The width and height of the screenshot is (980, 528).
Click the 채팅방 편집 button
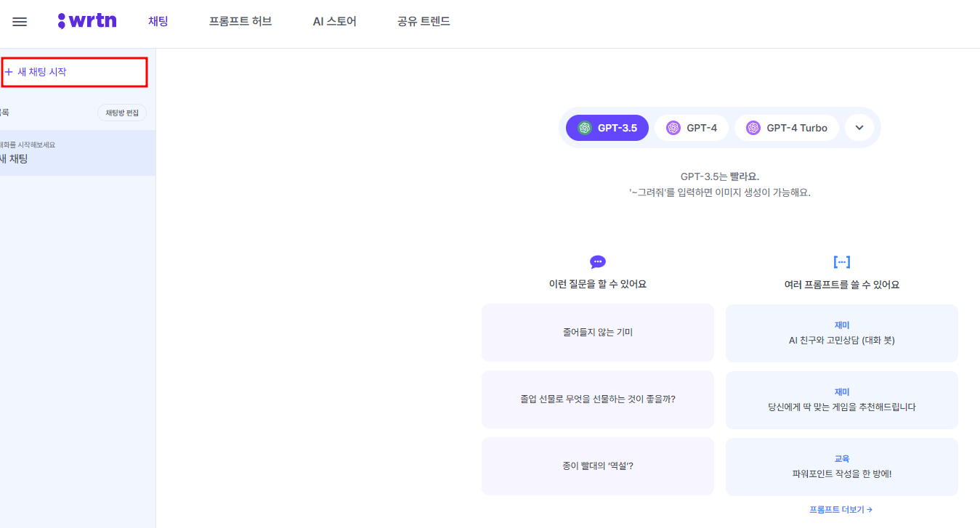122,113
